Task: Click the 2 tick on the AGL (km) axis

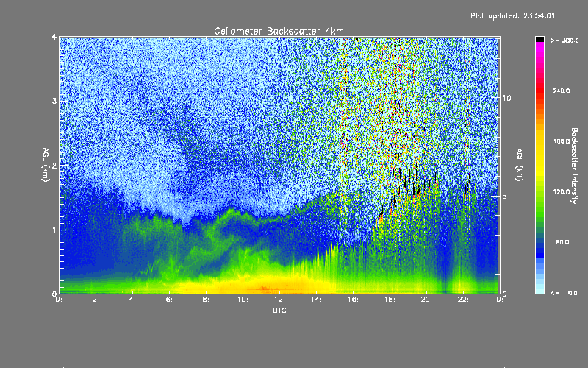Action: 54,166
